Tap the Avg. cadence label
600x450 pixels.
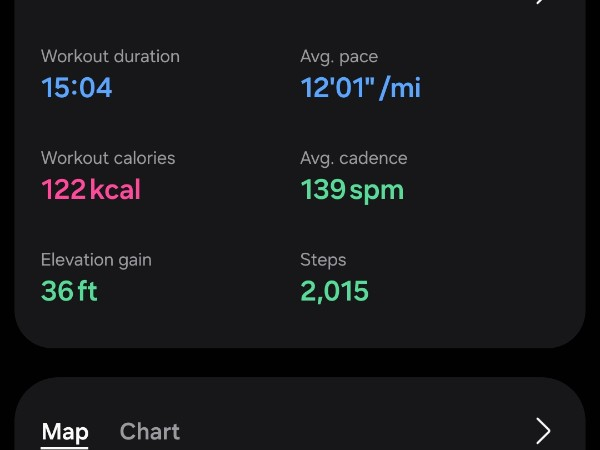pyautogui.click(x=354, y=158)
